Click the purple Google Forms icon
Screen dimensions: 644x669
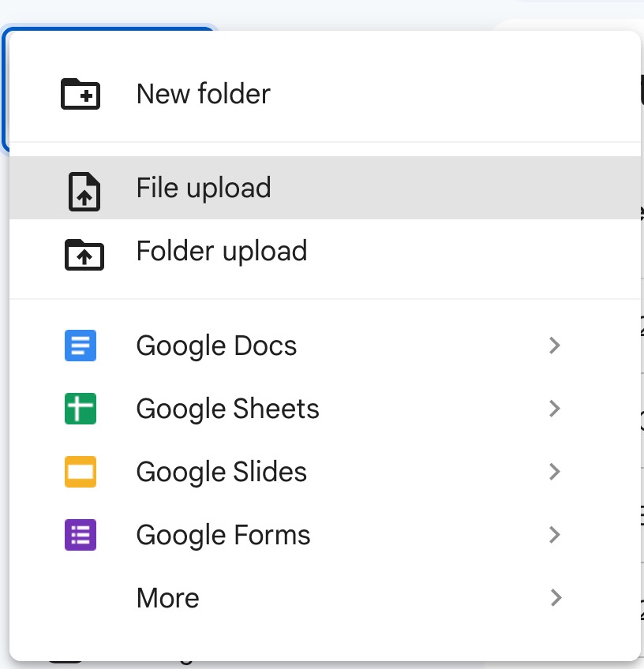click(80, 535)
